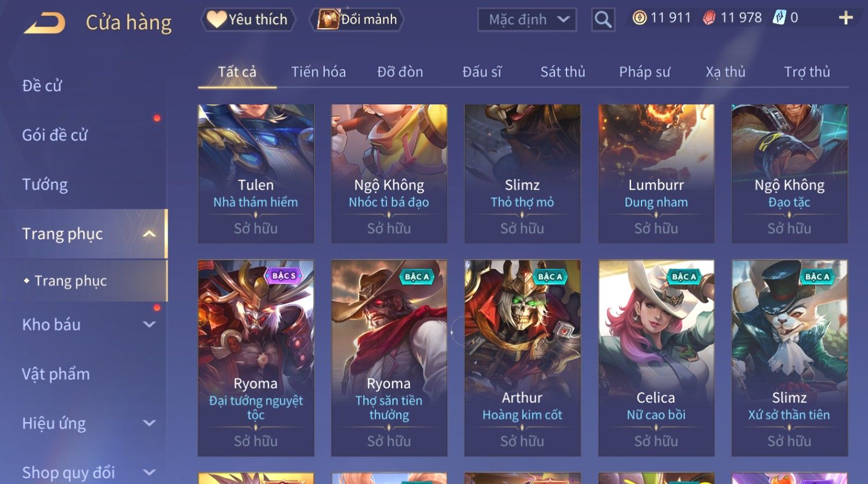
Task: Open the Mặc định sort dropdown
Action: 527,20
